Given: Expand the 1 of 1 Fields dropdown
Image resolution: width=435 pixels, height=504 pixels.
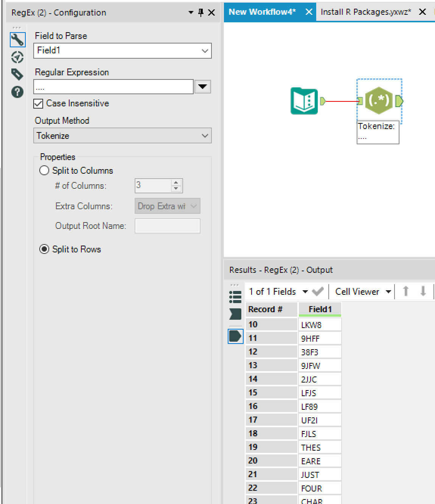Looking at the screenshot, I should pos(306,291).
